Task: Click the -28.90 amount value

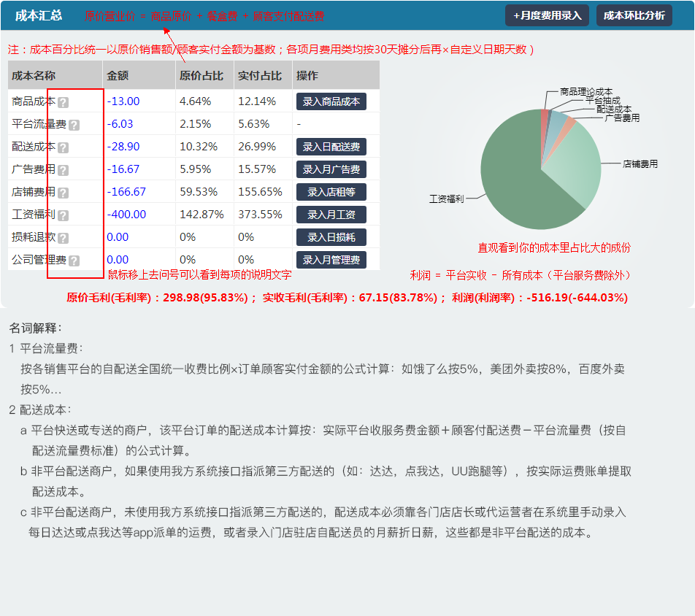Action: pyautogui.click(x=123, y=147)
